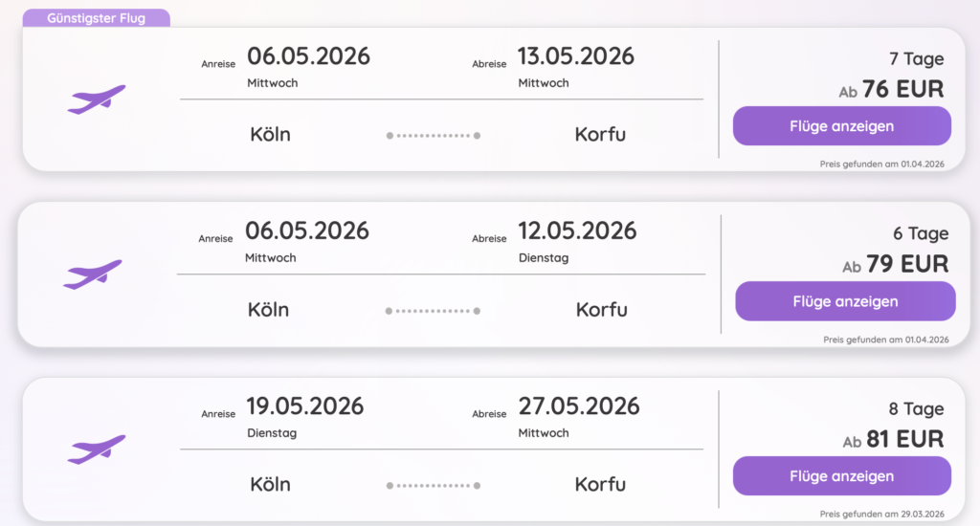Click 'Flüge anzeigen' for the 81 EUR flight
This screenshot has height=526, width=980.
coord(841,476)
